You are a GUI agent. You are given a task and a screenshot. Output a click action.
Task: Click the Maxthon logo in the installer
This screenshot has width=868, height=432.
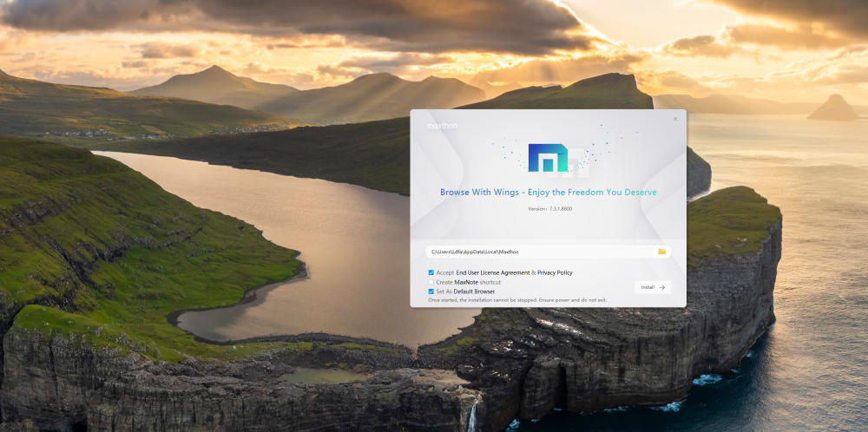point(548,158)
